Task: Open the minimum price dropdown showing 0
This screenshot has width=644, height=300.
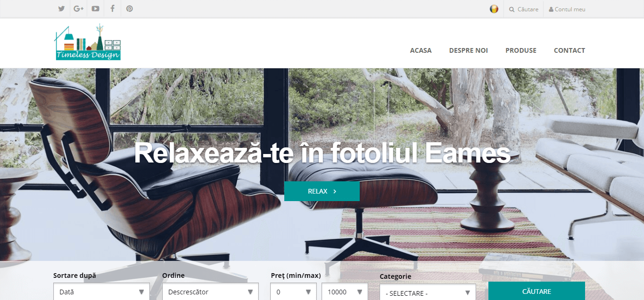Action: click(x=294, y=292)
